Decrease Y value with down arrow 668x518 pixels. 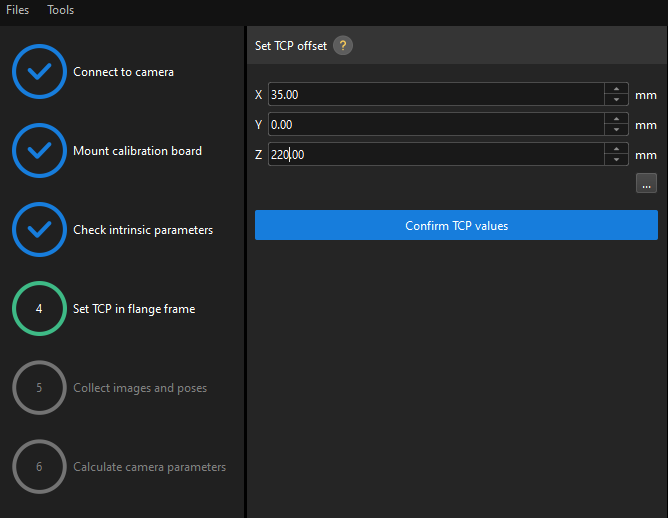(616, 130)
